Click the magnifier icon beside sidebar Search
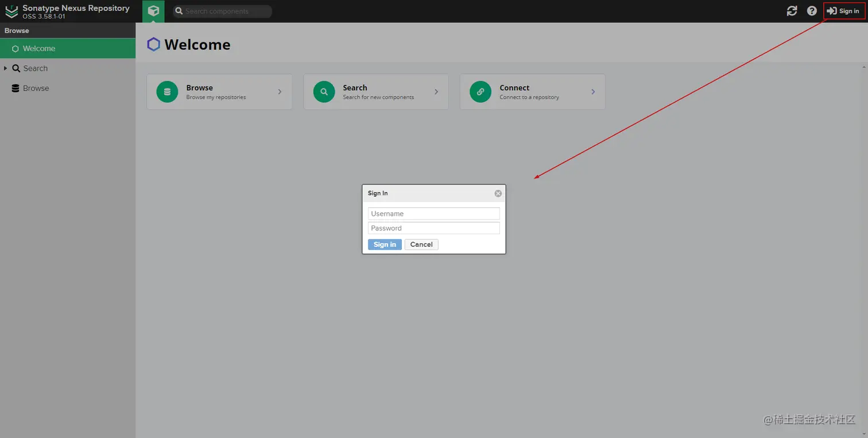 pyautogui.click(x=16, y=68)
